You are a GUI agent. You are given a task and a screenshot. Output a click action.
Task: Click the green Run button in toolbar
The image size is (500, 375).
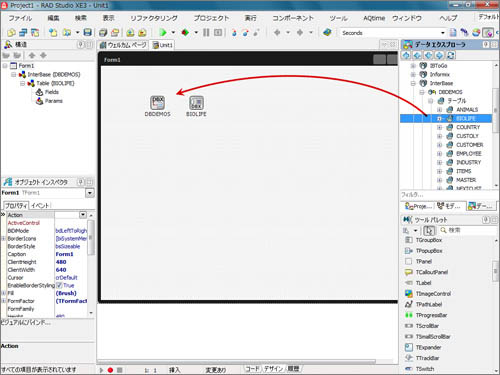coord(163,32)
